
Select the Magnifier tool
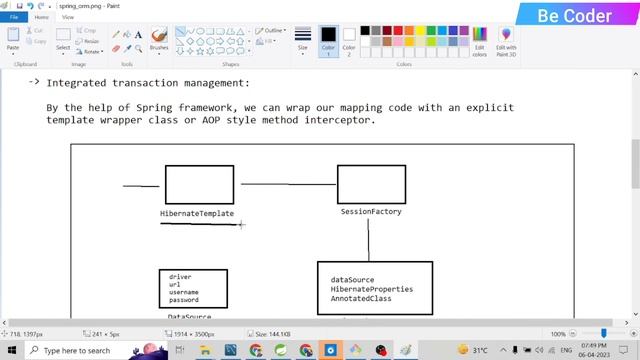click(138, 49)
